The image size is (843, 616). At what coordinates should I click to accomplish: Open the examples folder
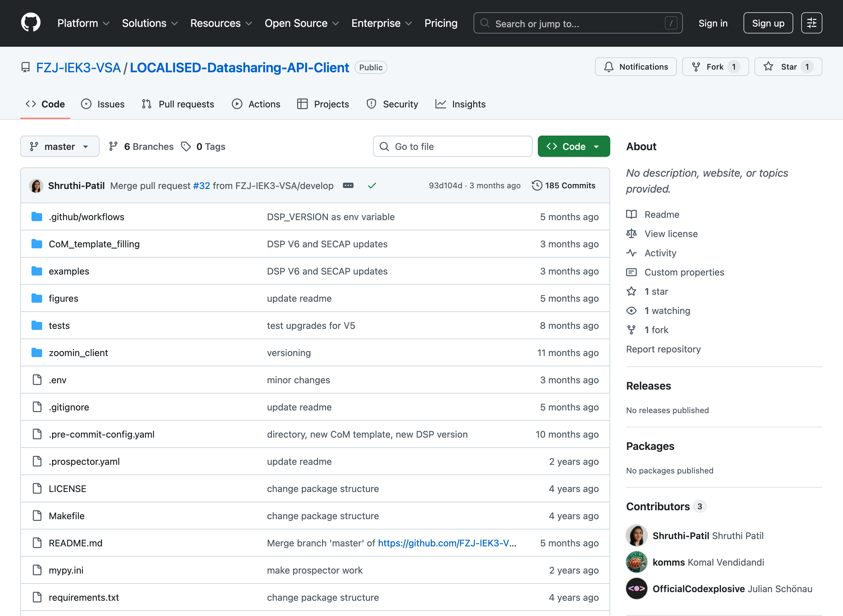tap(69, 271)
